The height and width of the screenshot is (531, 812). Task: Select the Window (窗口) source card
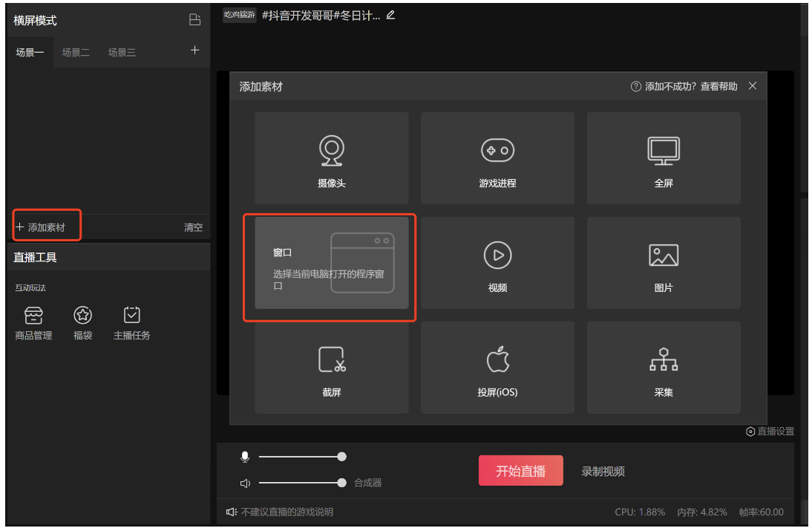tap(331, 263)
